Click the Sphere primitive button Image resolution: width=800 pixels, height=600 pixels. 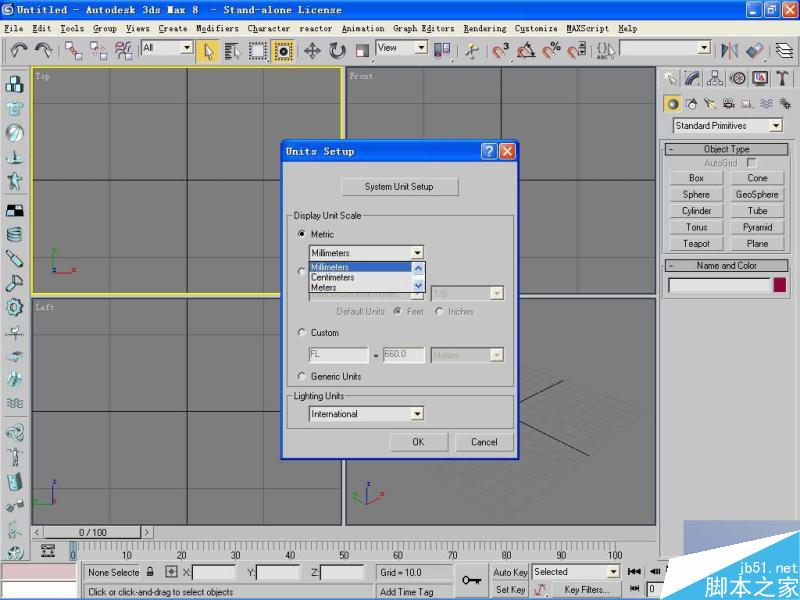coord(695,194)
